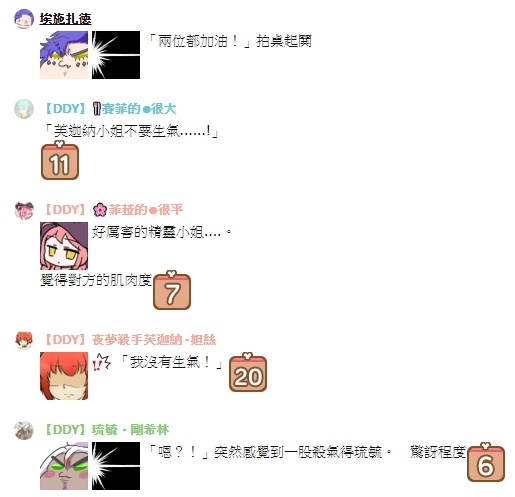Open 【DDY】菲菈的●很平 profile link
This screenshot has height=497, width=515.
[113, 210]
